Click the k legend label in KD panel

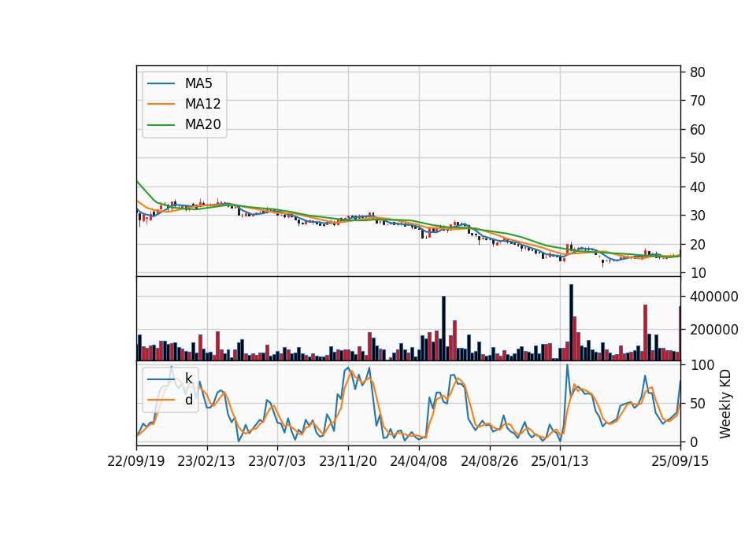coord(188,379)
